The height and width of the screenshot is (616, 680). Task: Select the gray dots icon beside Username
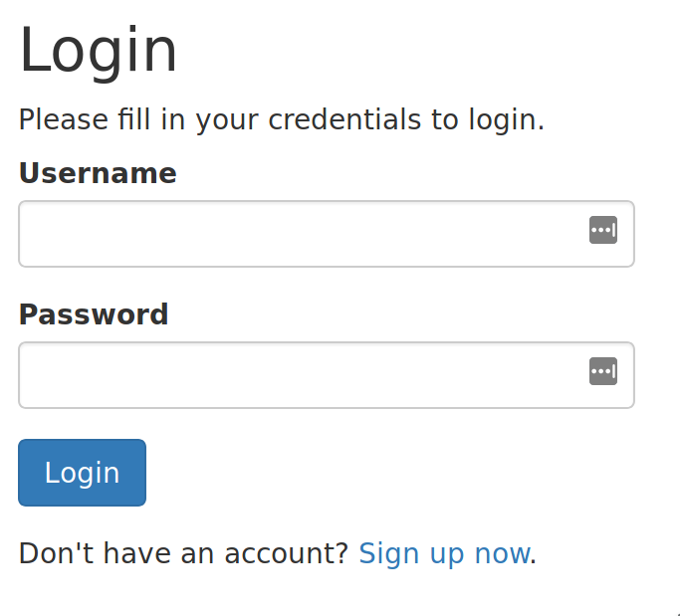(x=602, y=230)
